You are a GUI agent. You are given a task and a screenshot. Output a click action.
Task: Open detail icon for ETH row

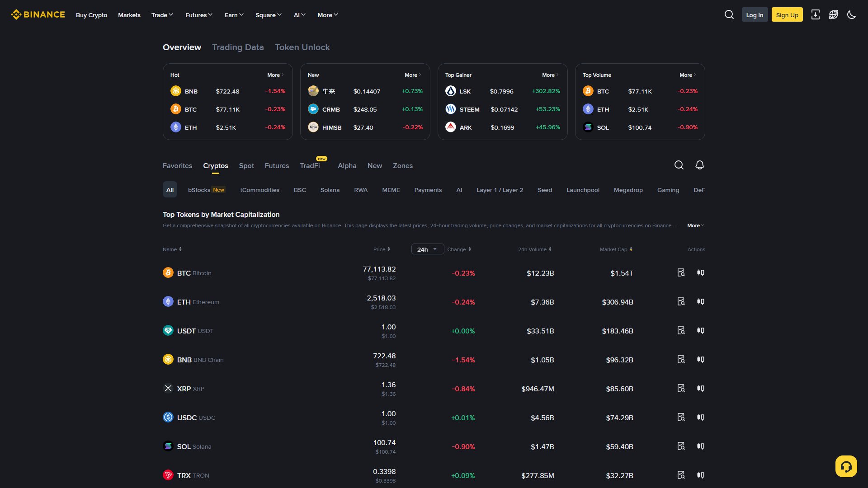point(681,301)
